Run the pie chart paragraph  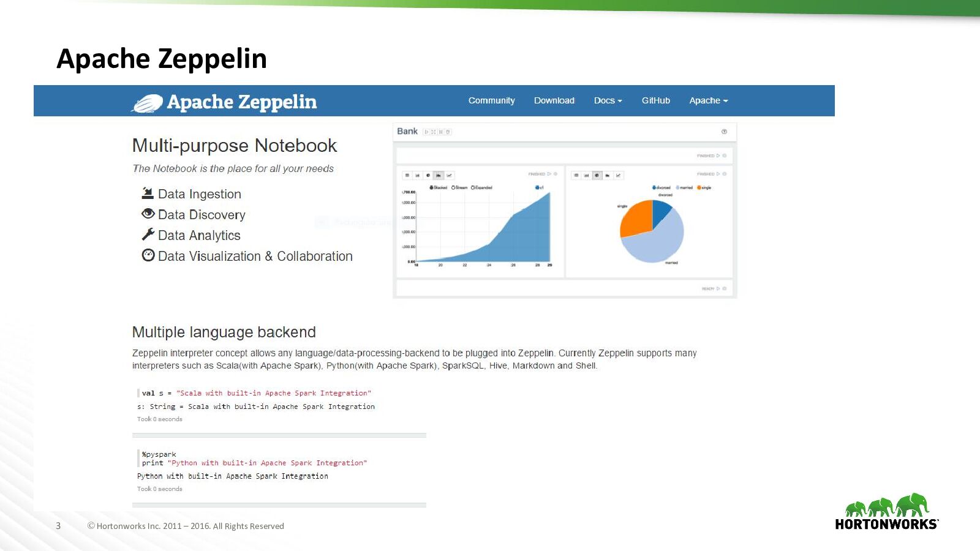718,174
